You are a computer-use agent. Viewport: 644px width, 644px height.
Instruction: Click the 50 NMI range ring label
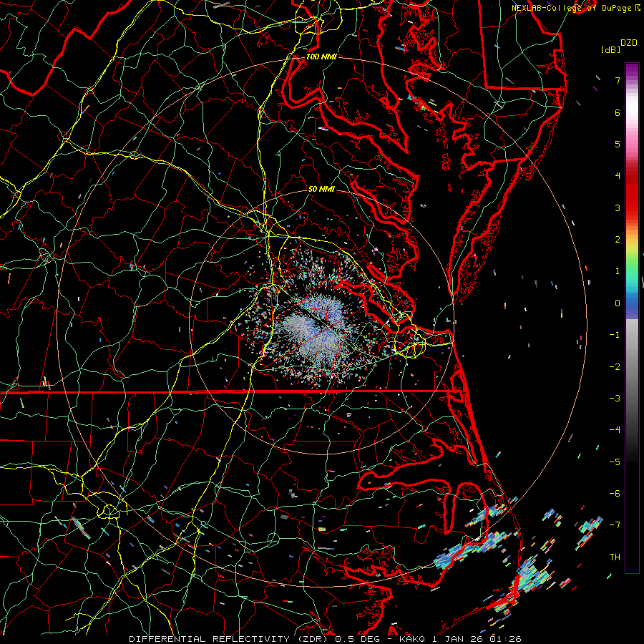coord(321,189)
